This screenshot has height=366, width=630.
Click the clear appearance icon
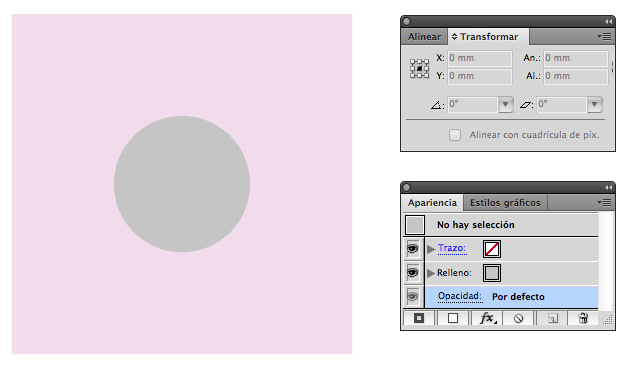[x=518, y=319]
